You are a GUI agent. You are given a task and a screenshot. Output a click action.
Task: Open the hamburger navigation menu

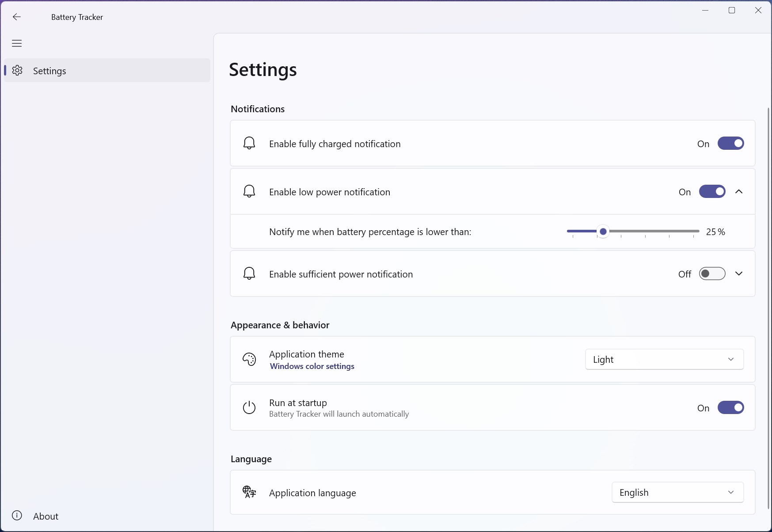tap(17, 43)
